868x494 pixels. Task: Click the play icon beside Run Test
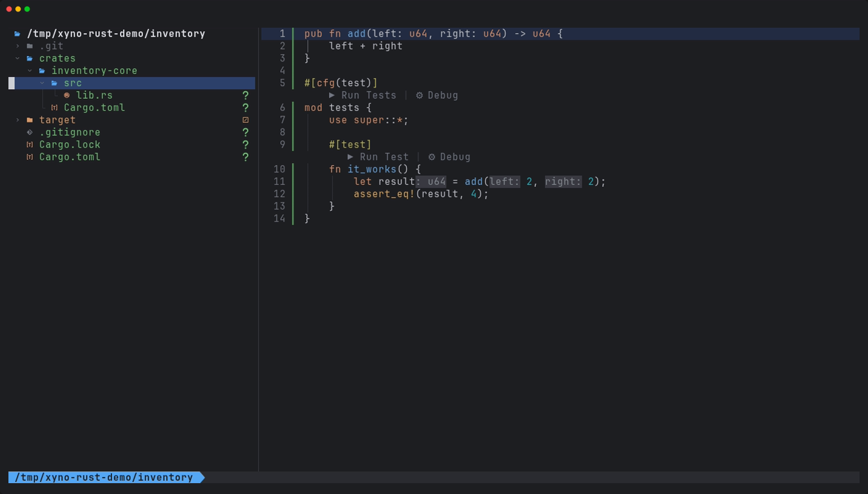(x=351, y=157)
